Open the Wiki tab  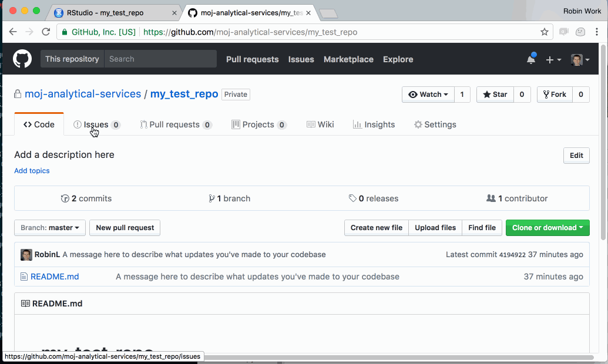(320, 124)
